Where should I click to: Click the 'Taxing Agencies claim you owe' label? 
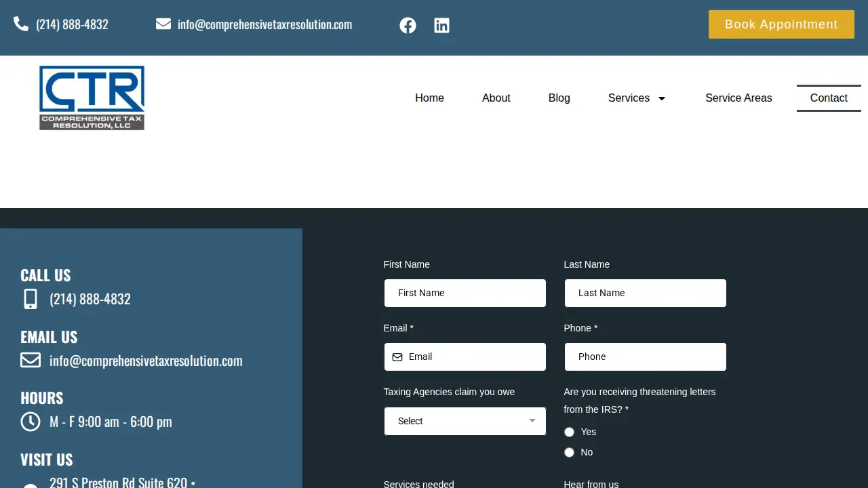pyautogui.click(x=449, y=392)
